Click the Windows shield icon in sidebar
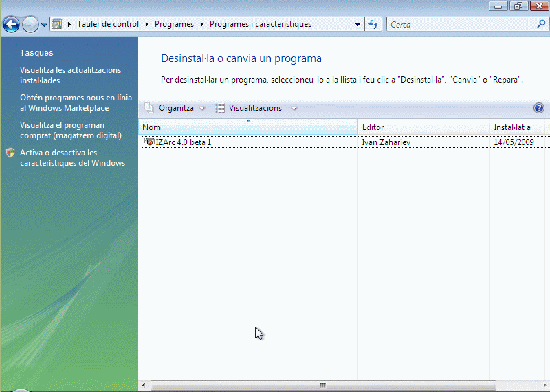 [10, 153]
